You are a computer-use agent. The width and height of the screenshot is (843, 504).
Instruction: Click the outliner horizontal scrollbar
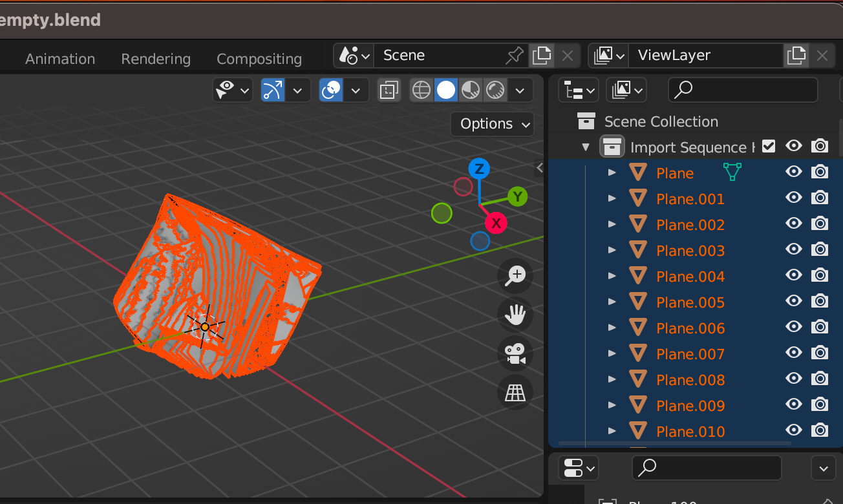(674, 444)
